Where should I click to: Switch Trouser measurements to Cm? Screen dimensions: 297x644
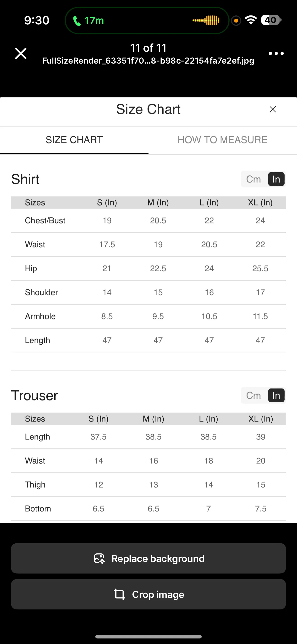[x=253, y=395]
